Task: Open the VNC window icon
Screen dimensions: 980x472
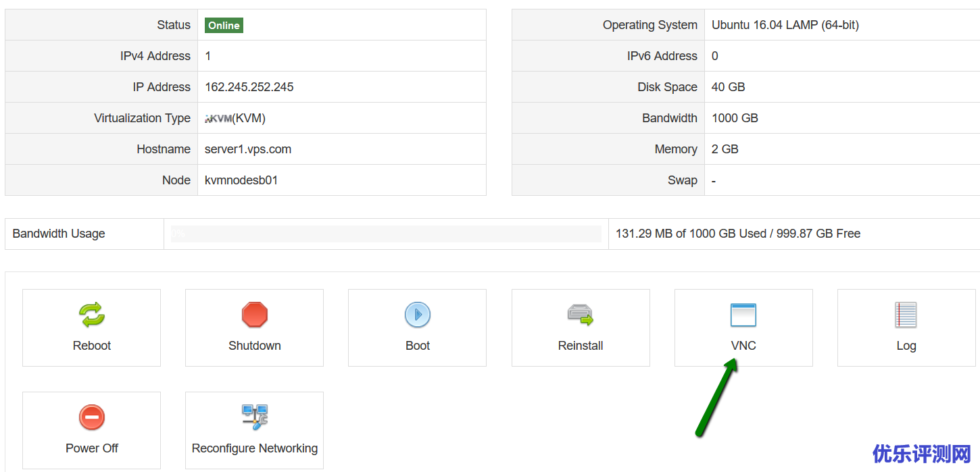Action: coord(743,315)
